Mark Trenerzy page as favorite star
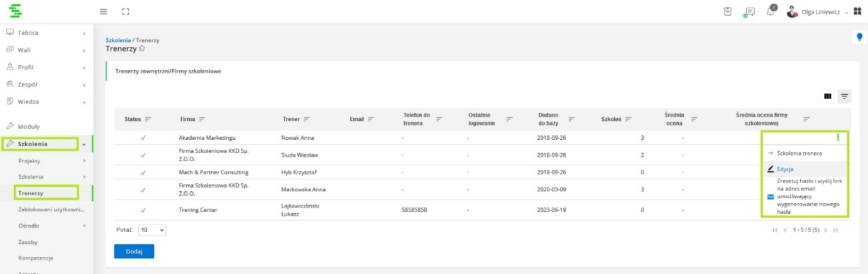This screenshot has height=274, width=868. pos(142,48)
